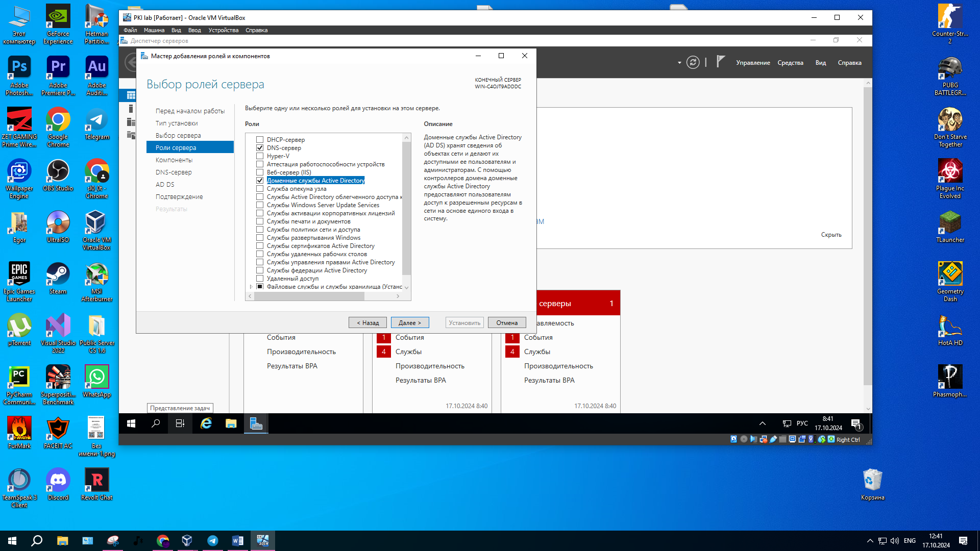Screen dimensions: 980x551
Task: Click the Далее > button
Action: [x=410, y=323]
